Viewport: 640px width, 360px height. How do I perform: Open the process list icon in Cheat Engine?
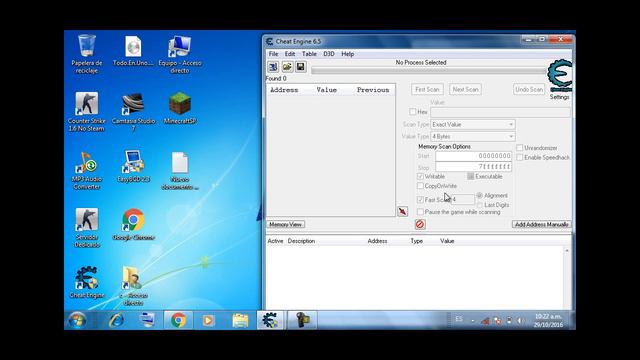(x=273, y=67)
